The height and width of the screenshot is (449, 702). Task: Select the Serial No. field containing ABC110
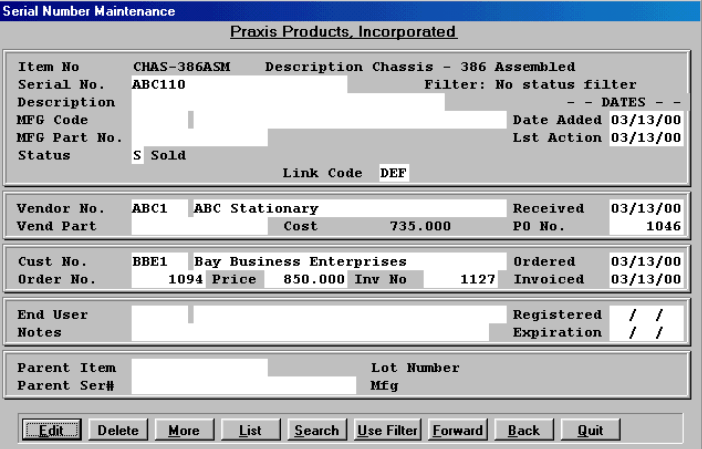239,85
